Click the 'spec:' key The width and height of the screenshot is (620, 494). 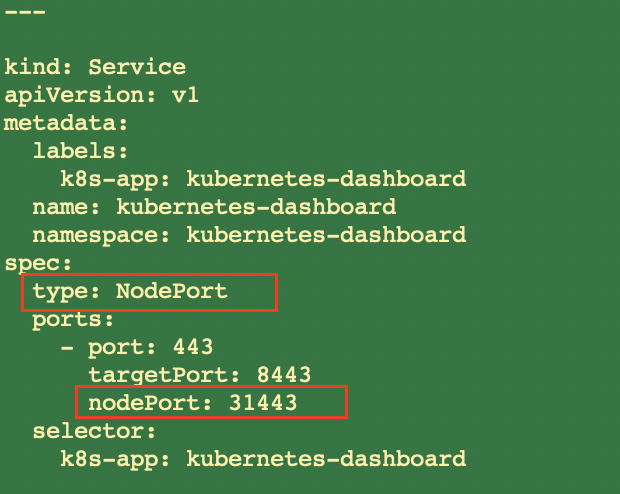38,264
